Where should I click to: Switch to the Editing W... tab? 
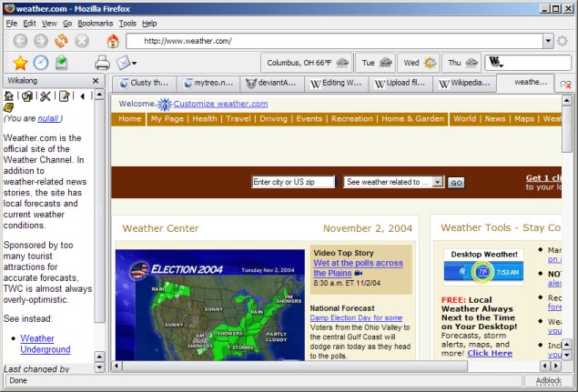pos(336,84)
